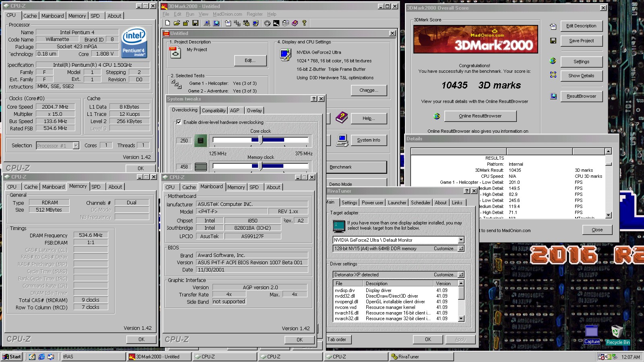Screen dimensions: 644x362
Task: Click the yellow question mark icon in 3DMark2000 toolbar
Action: [x=304, y=23]
